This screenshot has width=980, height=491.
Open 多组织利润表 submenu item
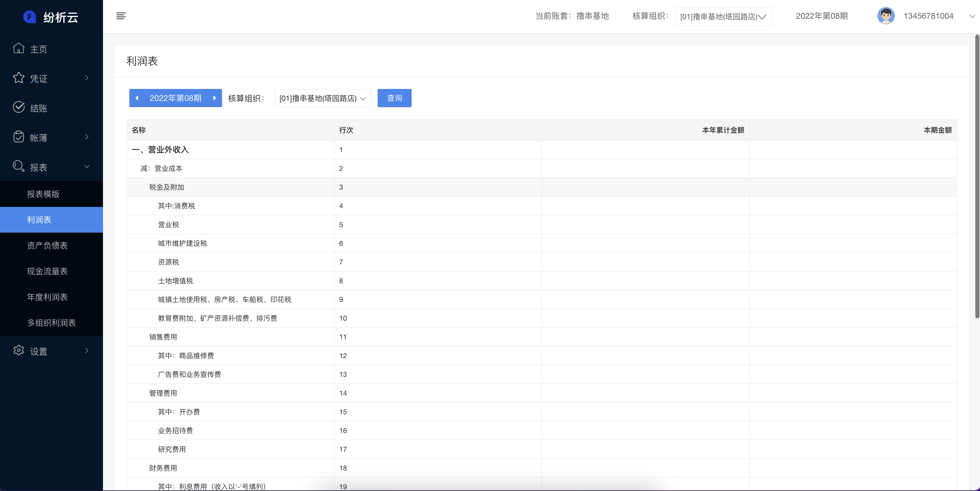click(51, 323)
